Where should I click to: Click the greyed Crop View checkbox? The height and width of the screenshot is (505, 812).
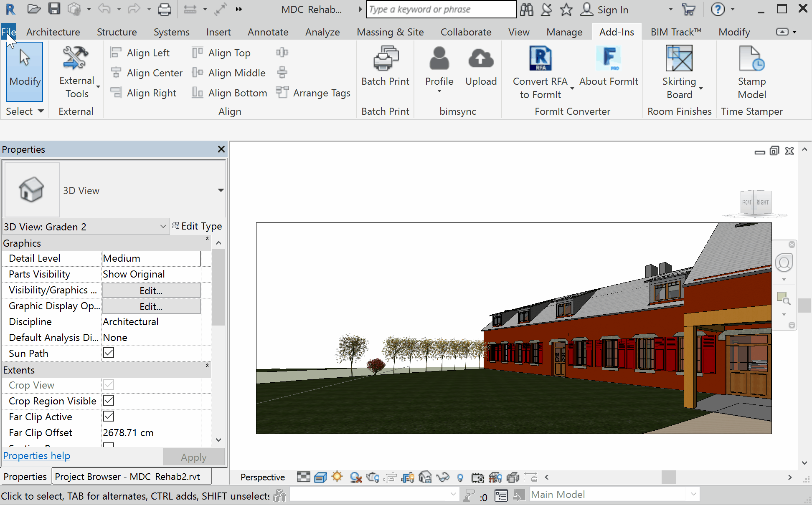109,385
